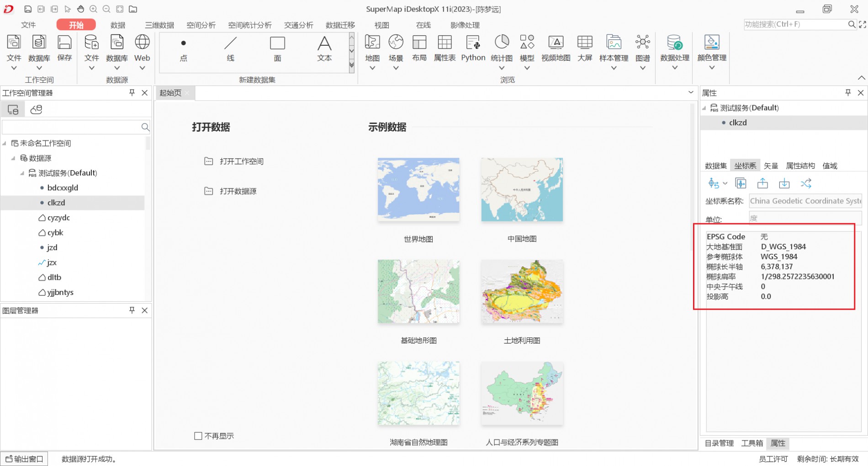Open the Color Management tool

711,48
